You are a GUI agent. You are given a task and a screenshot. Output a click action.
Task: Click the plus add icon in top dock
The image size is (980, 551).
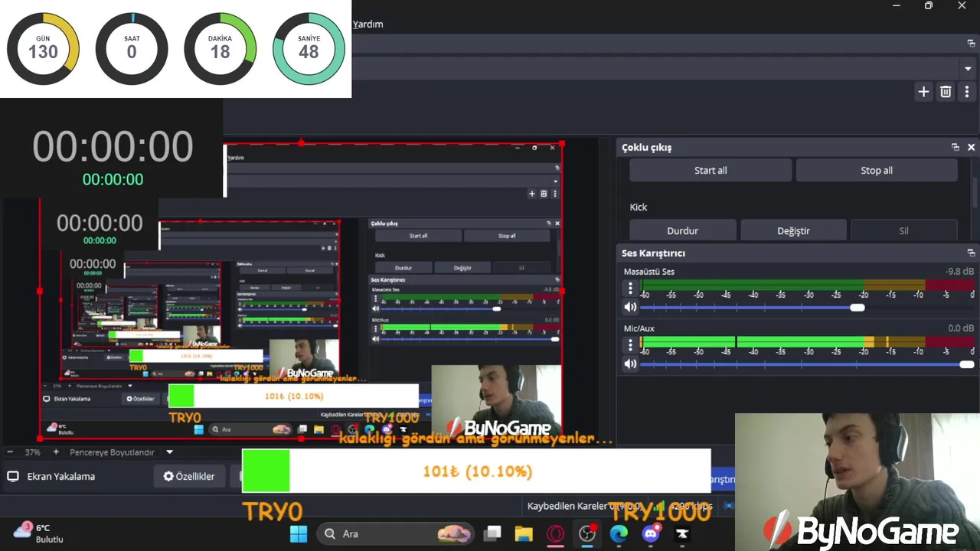pyautogui.click(x=923, y=92)
